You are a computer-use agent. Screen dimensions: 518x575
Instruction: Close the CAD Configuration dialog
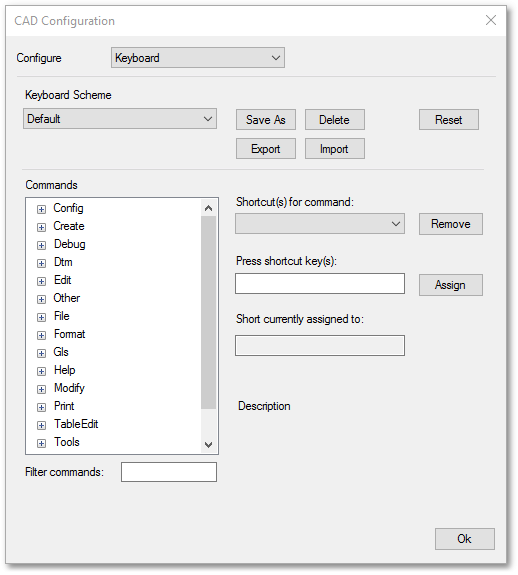491,20
